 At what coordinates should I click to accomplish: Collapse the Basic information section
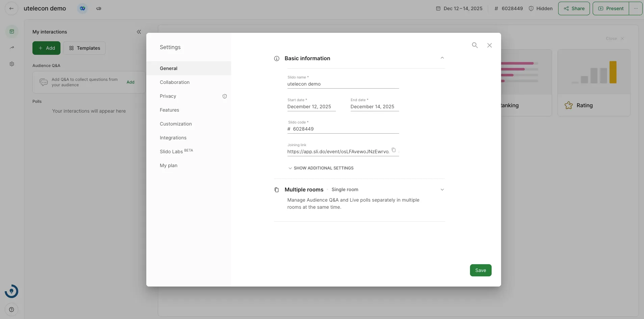(x=442, y=58)
